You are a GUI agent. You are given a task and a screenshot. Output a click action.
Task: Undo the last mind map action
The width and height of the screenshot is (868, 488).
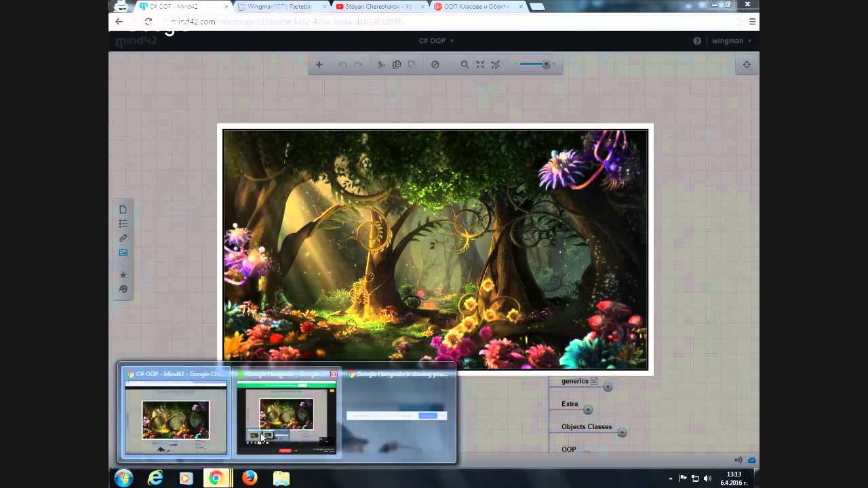342,64
